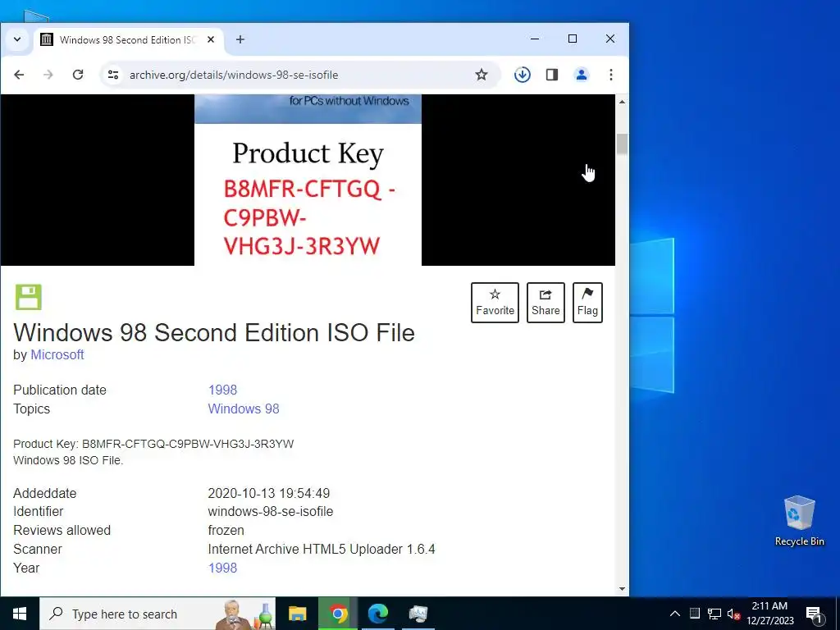The height and width of the screenshot is (630, 840).
Task: Open the Chrome profile menu
Action: (x=582, y=75)
